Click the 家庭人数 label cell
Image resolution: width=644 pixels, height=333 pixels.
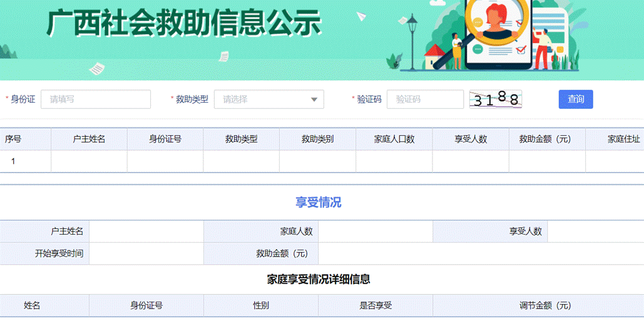pyautogui.click(x=296, y=232)
